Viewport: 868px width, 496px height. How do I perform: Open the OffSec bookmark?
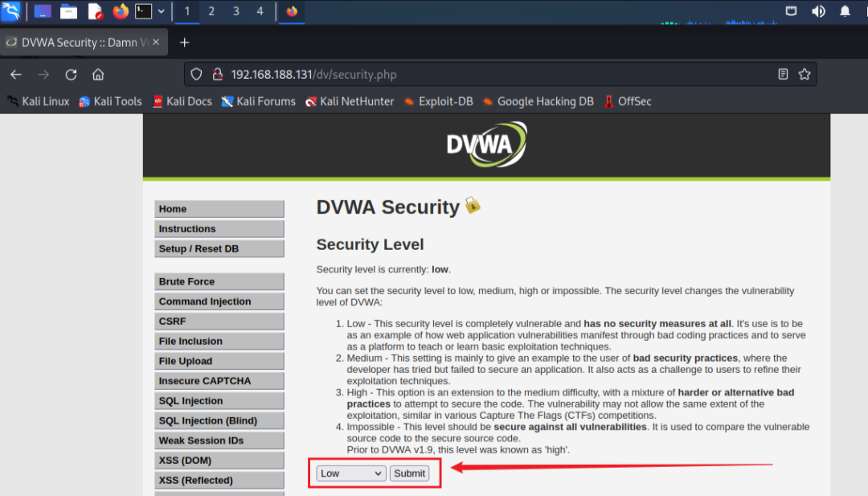point(627,101)
